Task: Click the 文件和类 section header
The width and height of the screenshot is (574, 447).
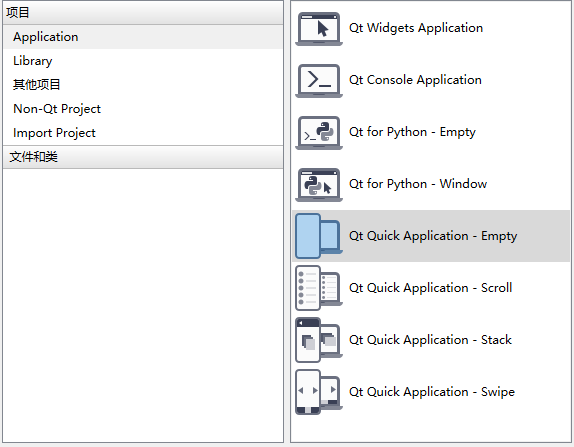Action: tap(143, 157)
